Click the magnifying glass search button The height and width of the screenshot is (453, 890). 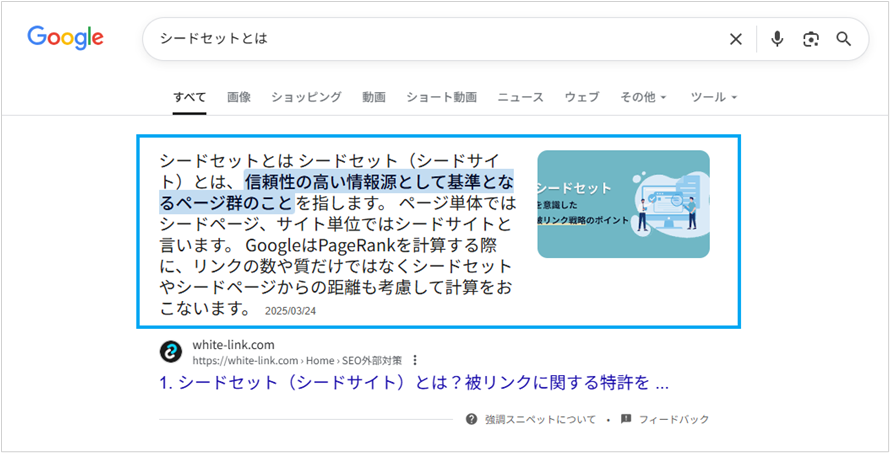coord(844,39)
